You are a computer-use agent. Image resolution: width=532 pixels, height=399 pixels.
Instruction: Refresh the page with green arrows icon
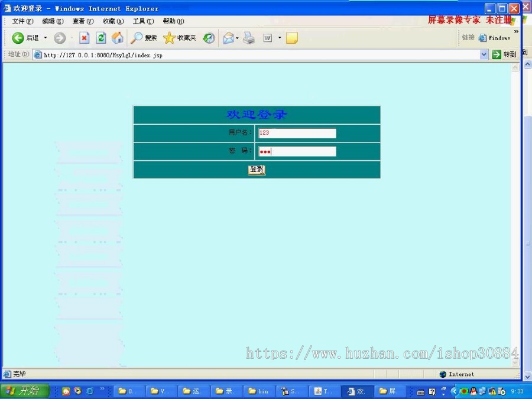101,38
